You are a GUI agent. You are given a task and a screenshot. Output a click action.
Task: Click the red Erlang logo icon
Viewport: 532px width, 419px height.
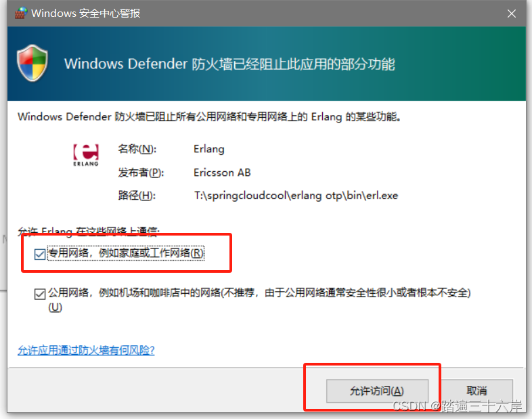pyautogui.click(x=86, y=155)
